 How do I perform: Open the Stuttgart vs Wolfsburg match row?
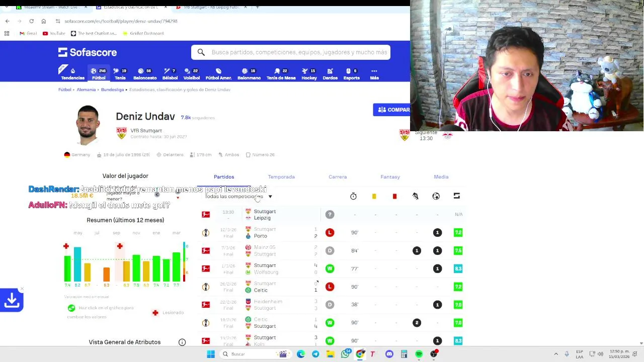point(332,269)
